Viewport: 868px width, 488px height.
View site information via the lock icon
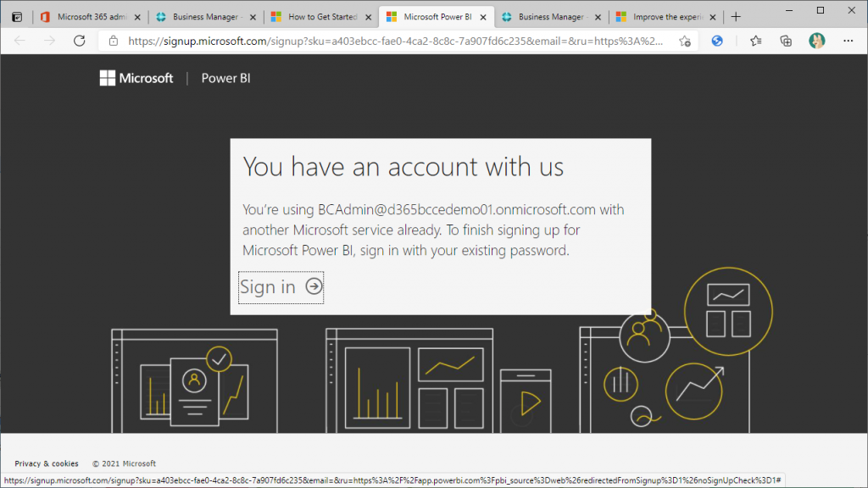[x=114, y=41]
